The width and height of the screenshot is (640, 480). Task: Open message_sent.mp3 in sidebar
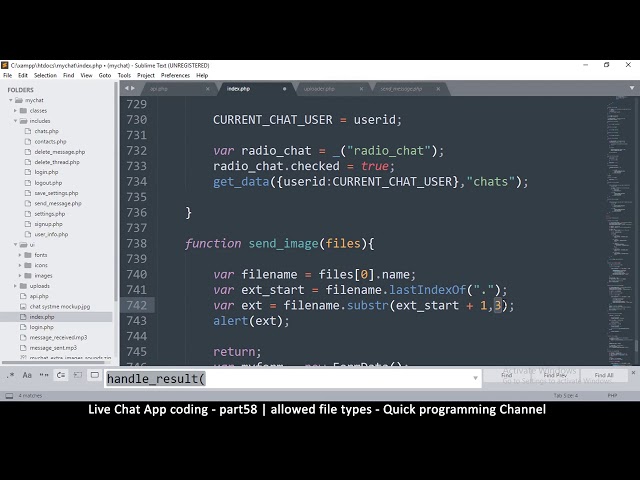pyautogui.click(x=53, y=348)
